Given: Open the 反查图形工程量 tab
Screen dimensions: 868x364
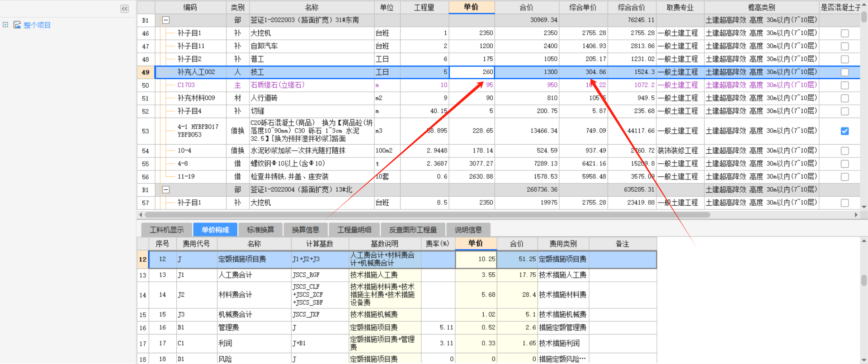Looking at the screenshot, I should tap(413, 230).
